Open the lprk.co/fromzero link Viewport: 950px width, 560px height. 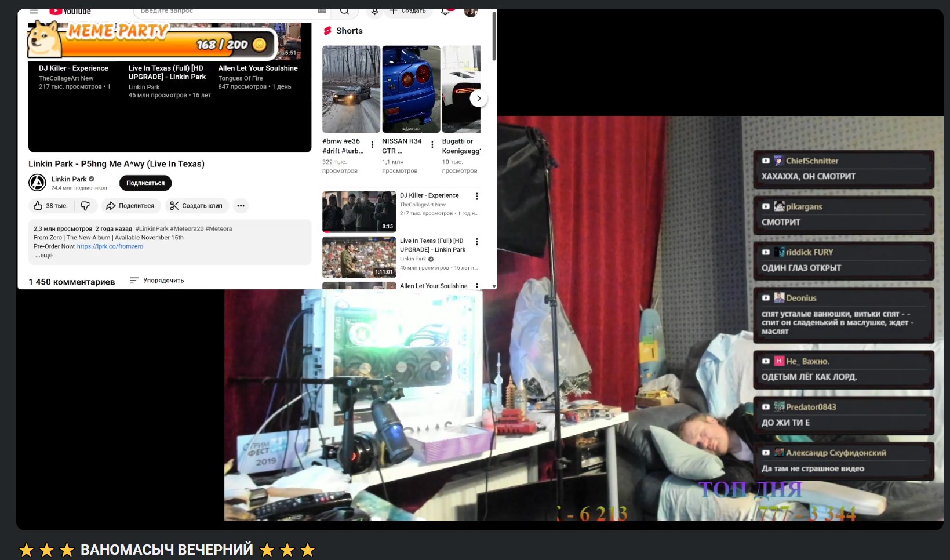(x=110, y=246)
